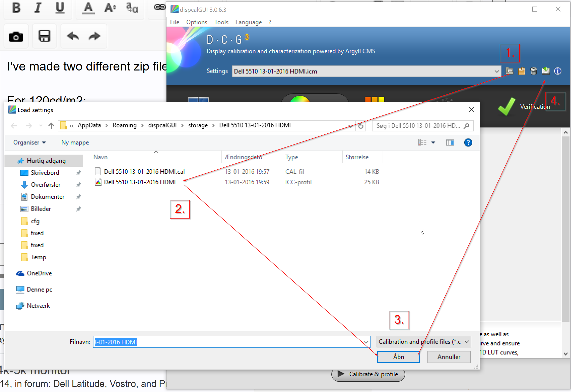This screenshot has width=571, height=392.
Task: Click the camera icon in the editor
Action: (16, 37)
